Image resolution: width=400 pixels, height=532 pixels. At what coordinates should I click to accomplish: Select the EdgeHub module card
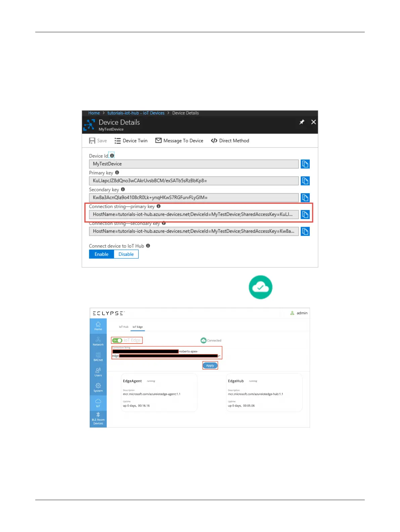tap(264, 393)
